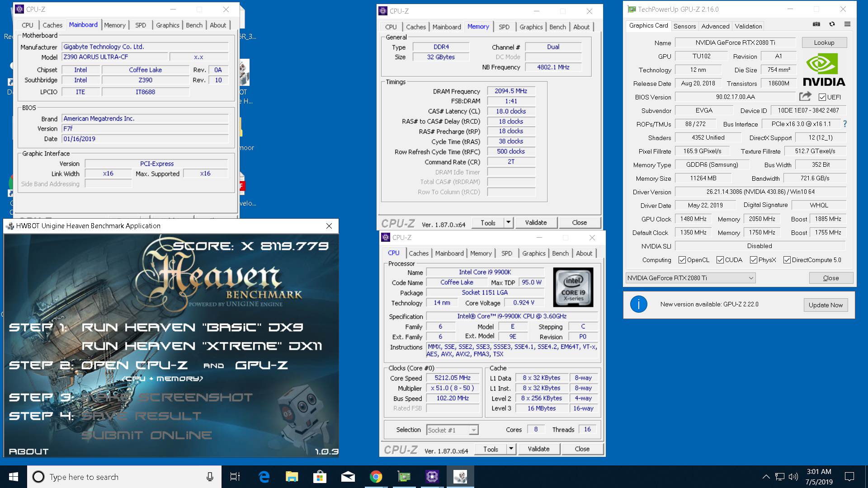Screen dimensions: 868x488
Task: Expand Tools dropdown arrow in Memory CPU-Z
Action: [509, 222]
